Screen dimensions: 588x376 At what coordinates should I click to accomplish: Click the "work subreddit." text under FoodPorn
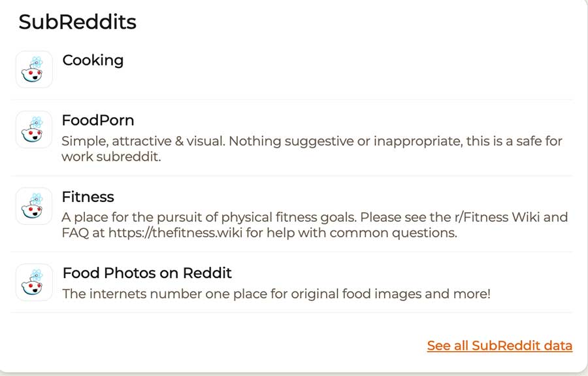click(x=111, y=157)
